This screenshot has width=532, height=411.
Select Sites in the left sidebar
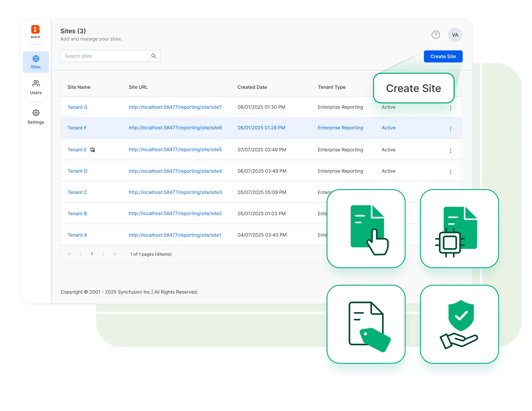coord(36,62)
